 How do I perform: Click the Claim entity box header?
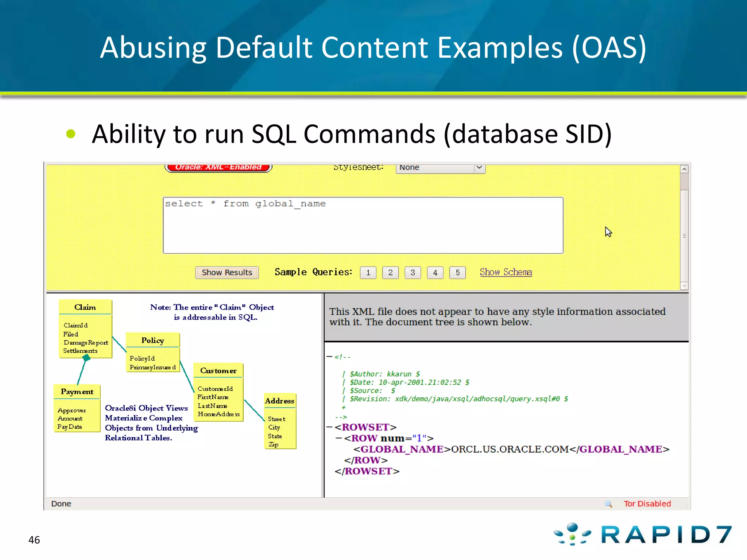tap(85, 307)
